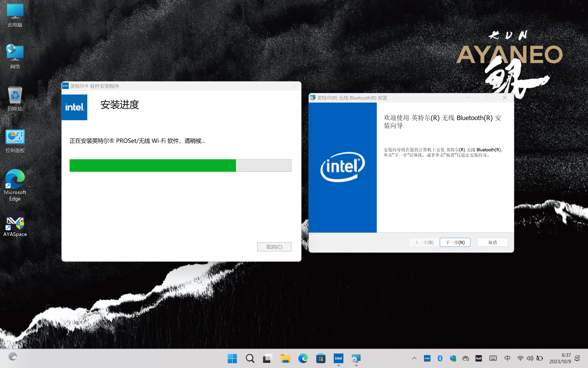
Task: Click the 安装进度 heading text
Action: coord(119,105)
